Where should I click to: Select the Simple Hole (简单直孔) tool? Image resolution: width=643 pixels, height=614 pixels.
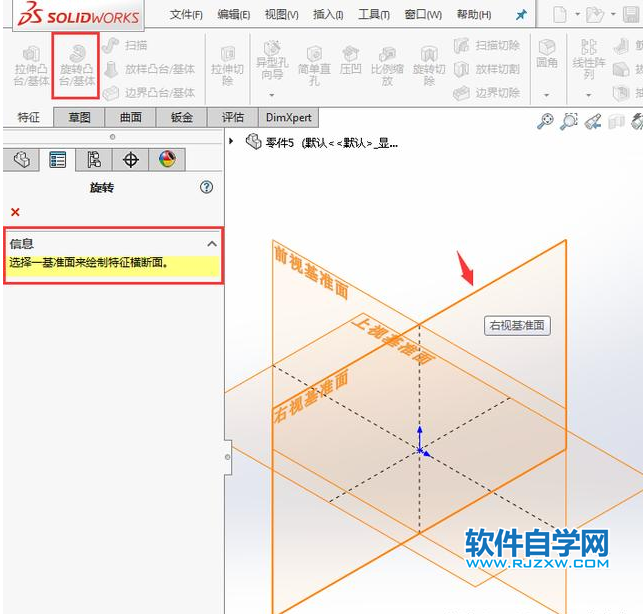(315, 66)
